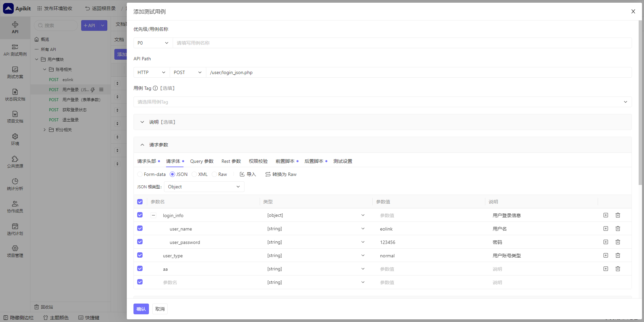Open the 请选择用例Tag dropdown
The height and width of the screenshot is (322, 644).
click(x=382, y=102)
